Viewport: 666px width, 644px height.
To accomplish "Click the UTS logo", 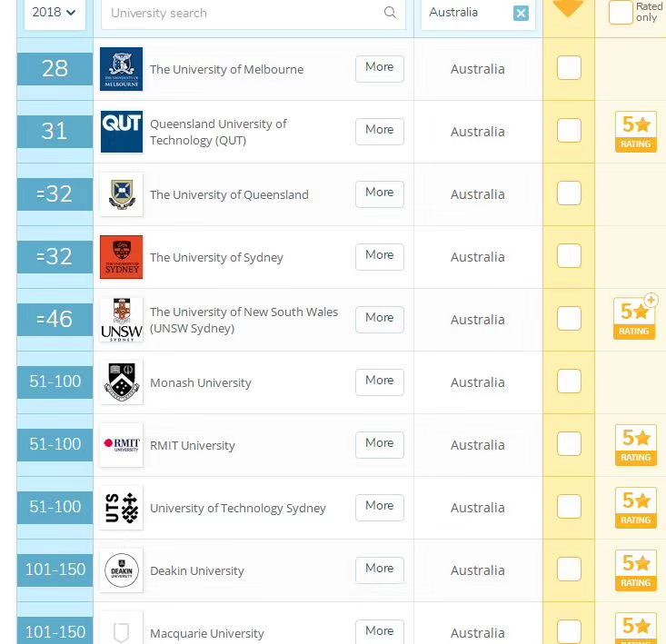I will [121, 508].
